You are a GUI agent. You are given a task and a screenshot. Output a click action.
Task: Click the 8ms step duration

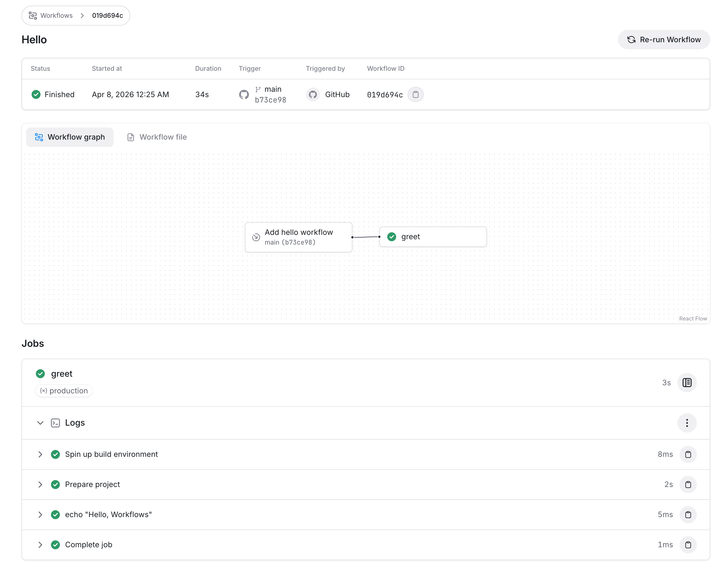pyautogui.click(x=665, y=454)
